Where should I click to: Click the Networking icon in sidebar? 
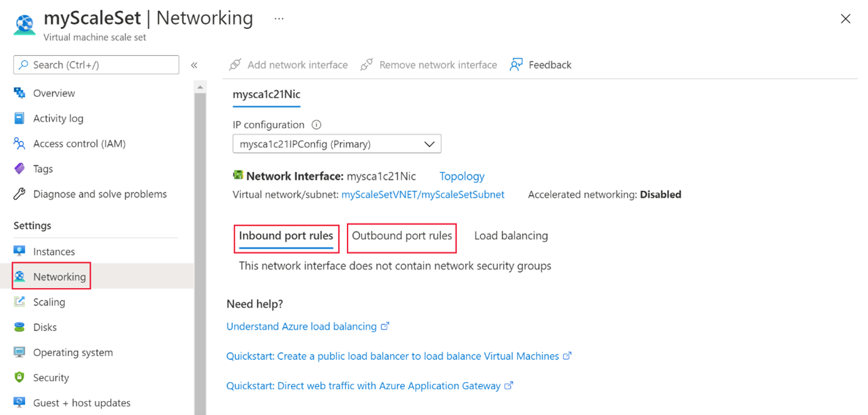(20, 277)
